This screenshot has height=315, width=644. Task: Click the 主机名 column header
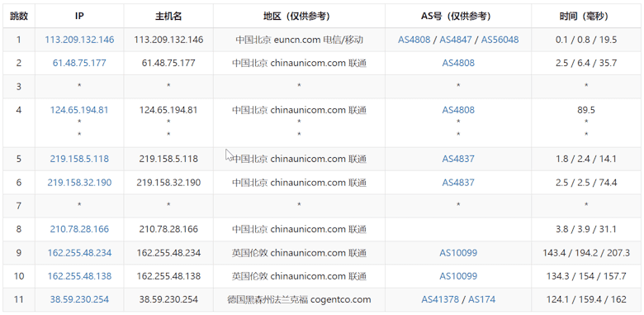click(x=168, y=16)
